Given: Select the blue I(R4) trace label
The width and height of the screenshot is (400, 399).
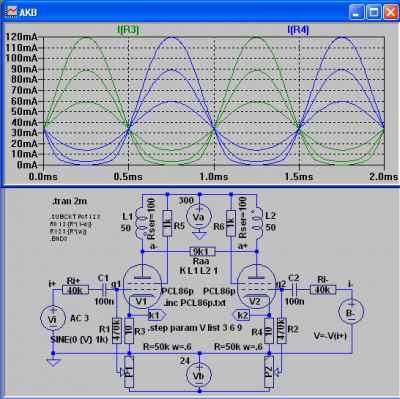Looking at the screenshot, I should (x=298, y=30).
